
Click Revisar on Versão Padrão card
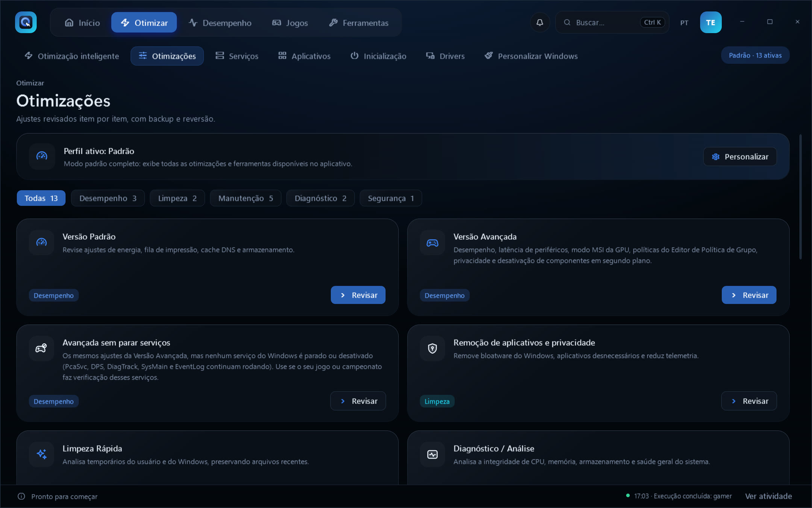358,295
